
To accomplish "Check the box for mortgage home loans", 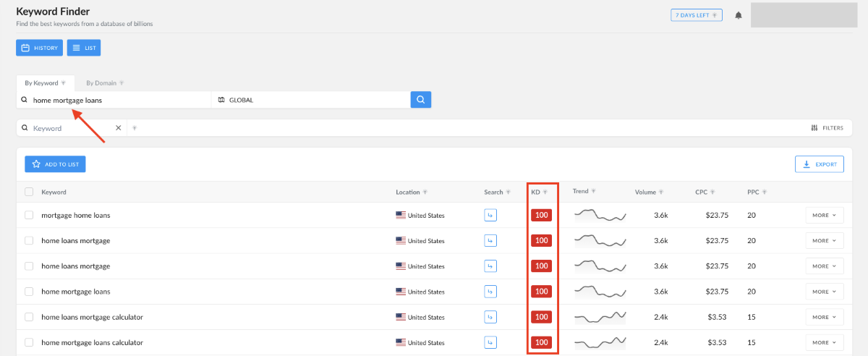I will tap(29, 215).
